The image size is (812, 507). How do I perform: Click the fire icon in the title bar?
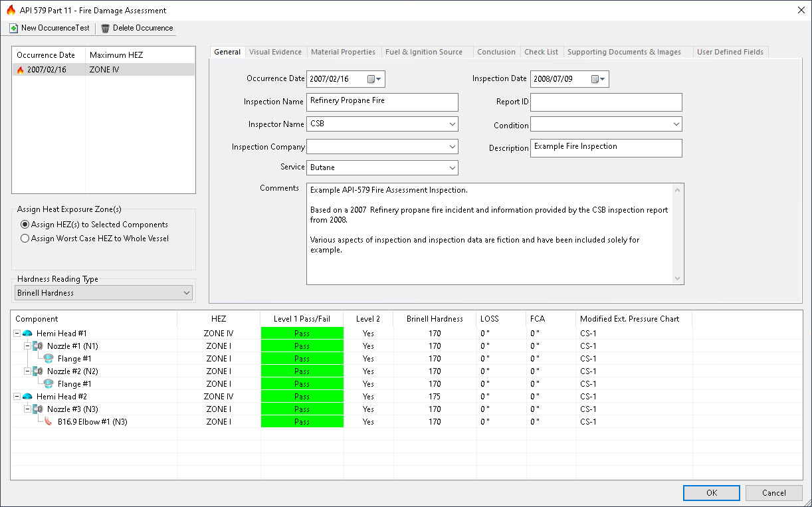tap(11, 10)
